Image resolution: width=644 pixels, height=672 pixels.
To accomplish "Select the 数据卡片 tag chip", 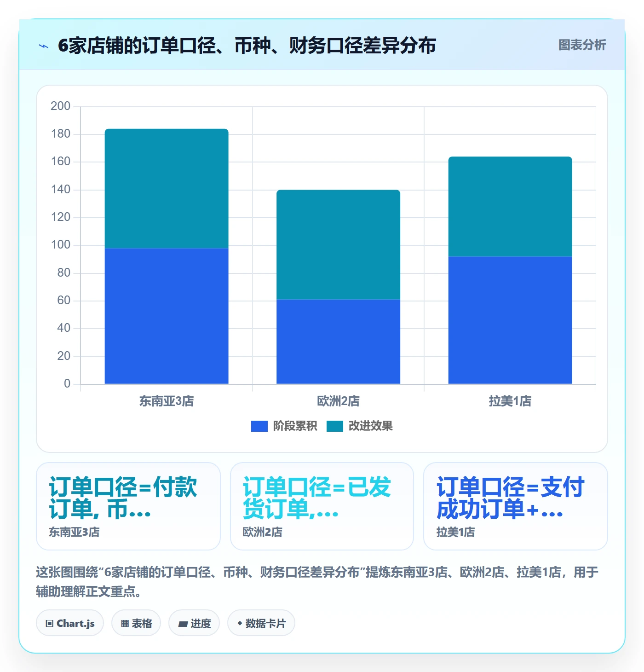I will pyautogui.click(x=261, y=623).
